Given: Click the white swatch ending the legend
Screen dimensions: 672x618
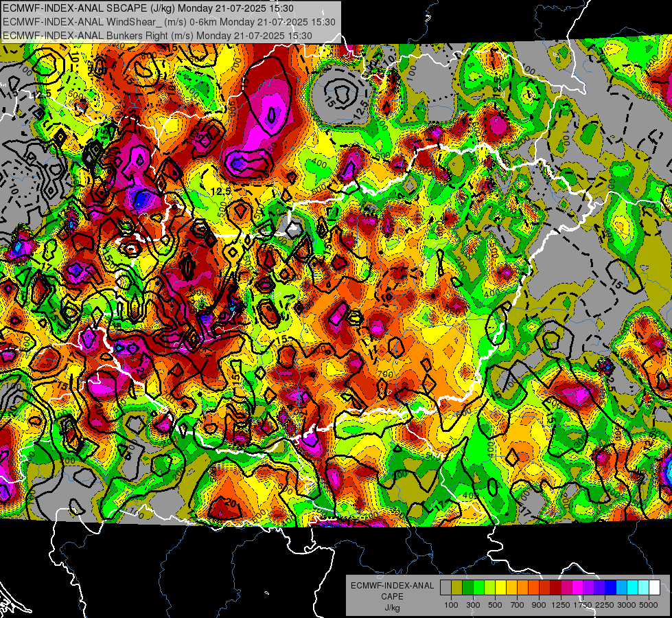Looking at the screenshot, I should [655, 587].
